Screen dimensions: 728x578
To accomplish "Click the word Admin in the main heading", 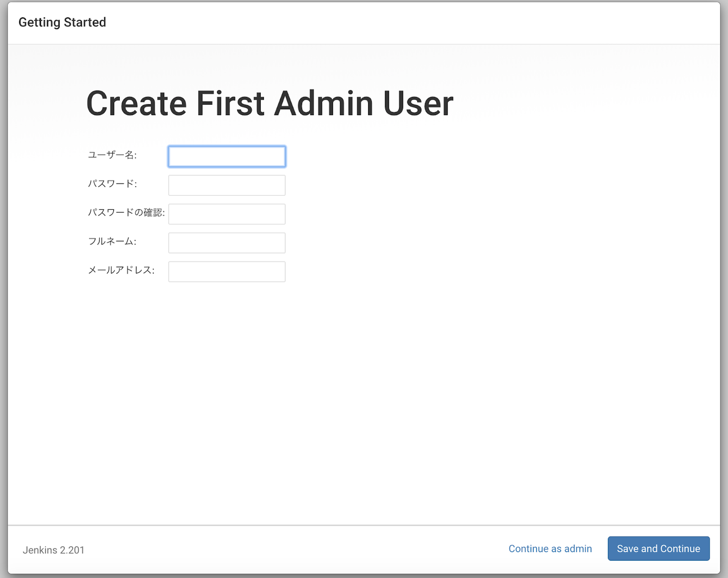I will (x=324, y=104).
